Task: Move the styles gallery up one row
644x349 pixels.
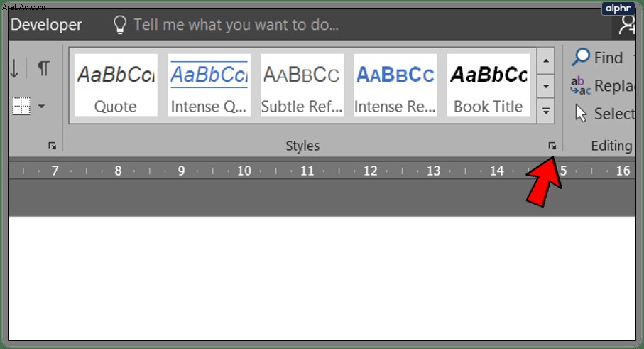Action: (546, 60)
